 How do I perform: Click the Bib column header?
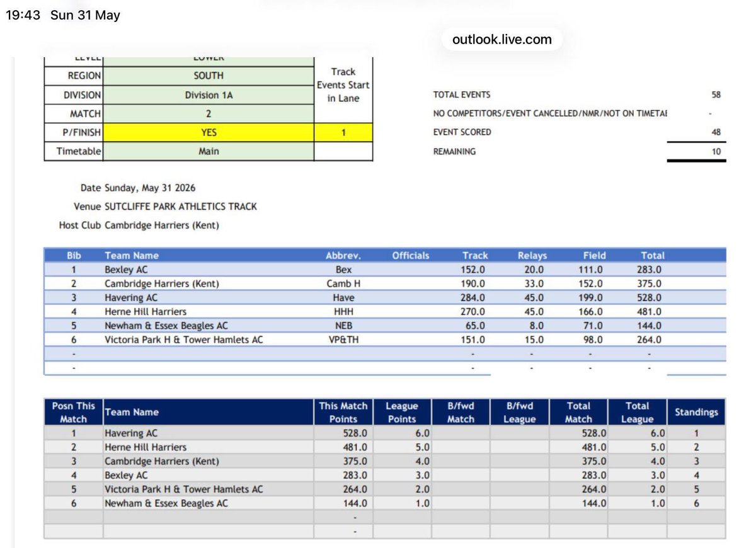click(73, 255)
